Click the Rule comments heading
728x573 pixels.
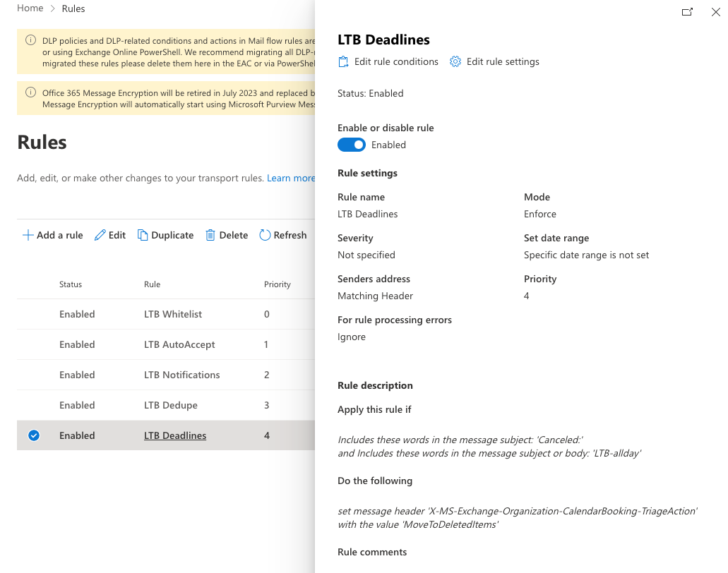pyautogui.click(x=372, y=552)
